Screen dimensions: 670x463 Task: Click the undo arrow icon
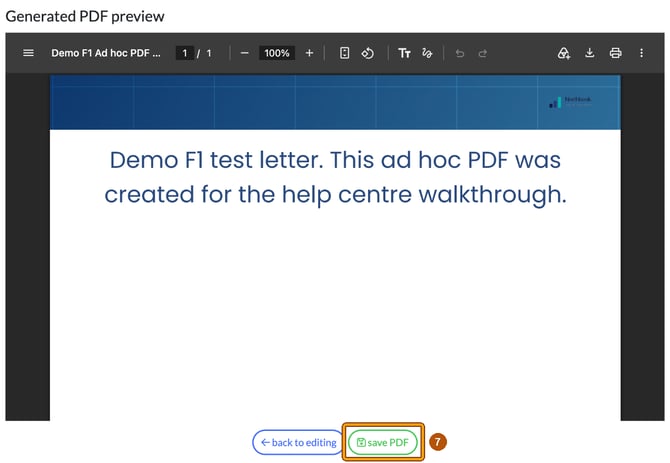[x=460, y=53]
